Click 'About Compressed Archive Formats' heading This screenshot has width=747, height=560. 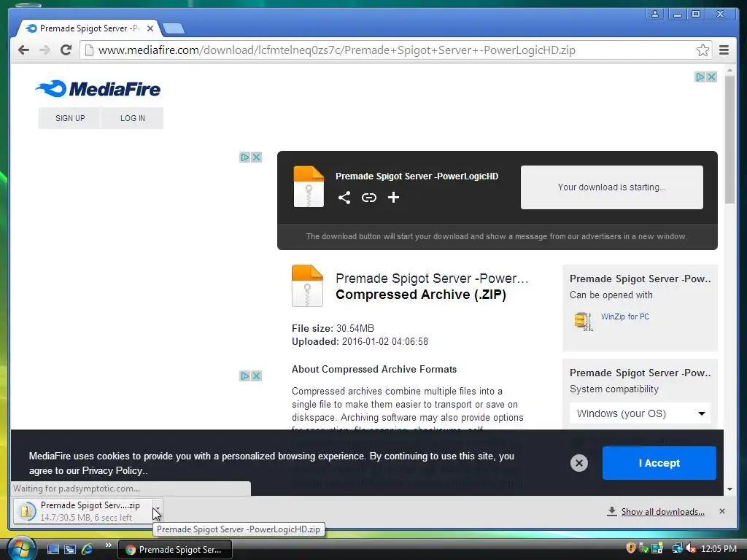point(374,370)
